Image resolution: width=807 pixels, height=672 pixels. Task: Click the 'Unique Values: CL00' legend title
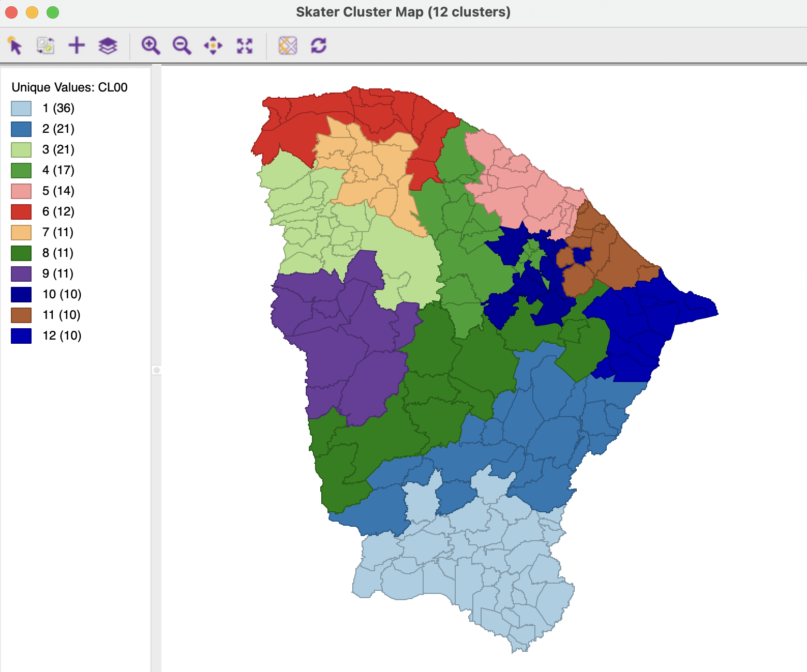coord(69,87)
